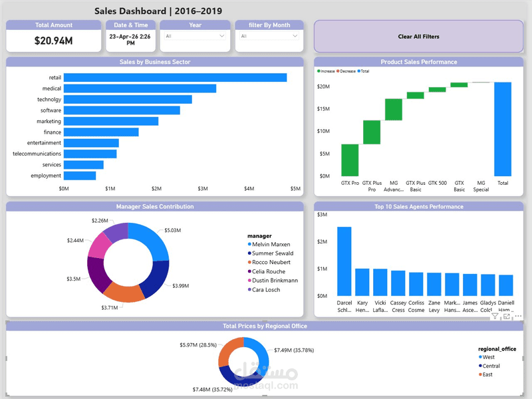Select the telecommunications sector bar
Screen dimensions: 532x399
point(90,154)
